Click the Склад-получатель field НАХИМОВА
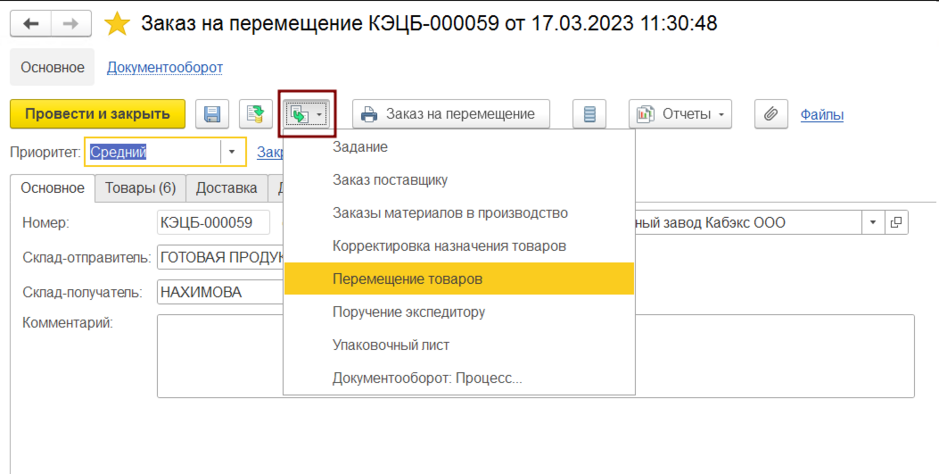The image size is (939, 474). click(220, 292)
